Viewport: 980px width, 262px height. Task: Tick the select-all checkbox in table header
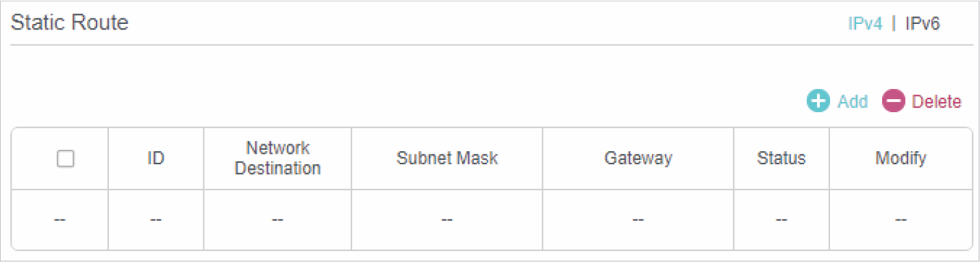[x=65, y=159]
